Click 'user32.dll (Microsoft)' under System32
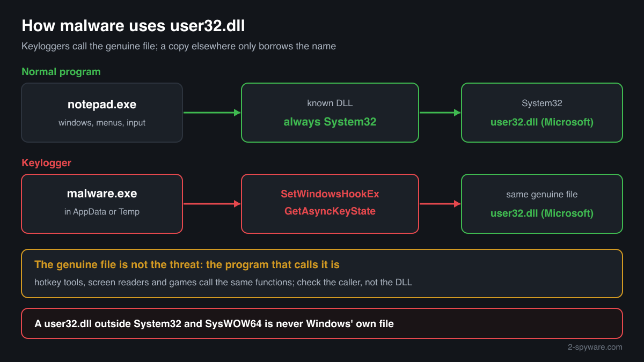Viewport: 644px width, 362px height. coord(542,122)
